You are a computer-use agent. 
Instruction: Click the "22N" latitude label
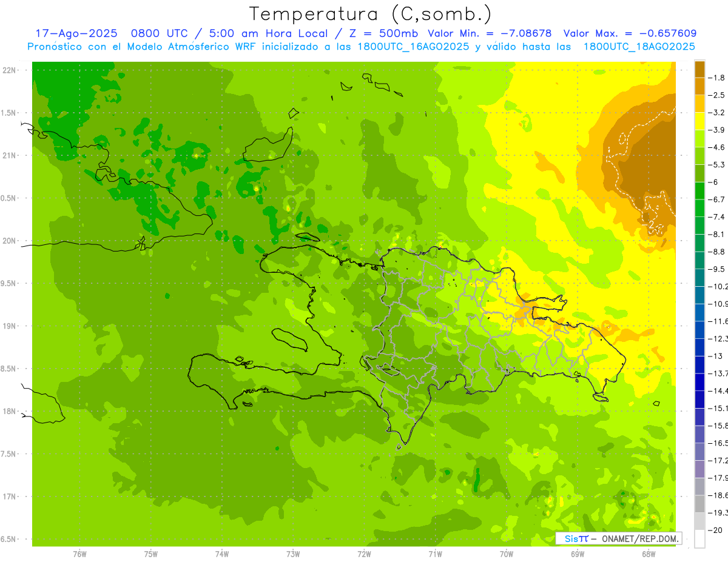[x=10, y=70]
